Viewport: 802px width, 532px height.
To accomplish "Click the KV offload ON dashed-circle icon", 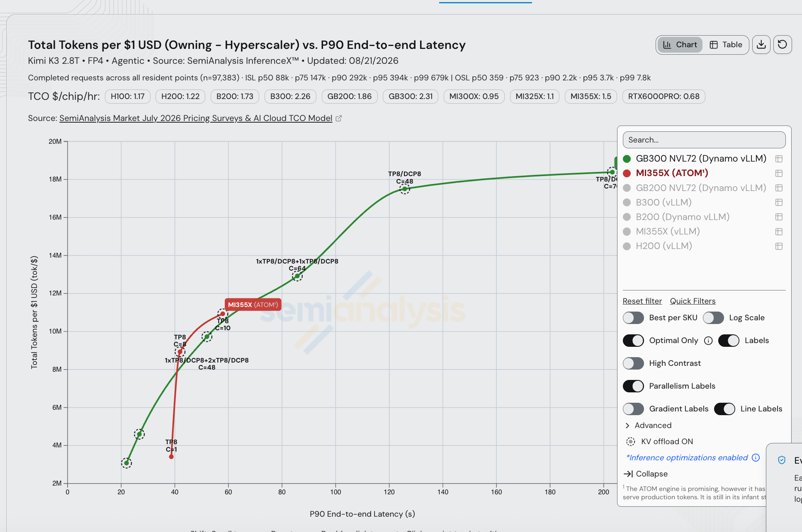I will click(x=630, y=442).
